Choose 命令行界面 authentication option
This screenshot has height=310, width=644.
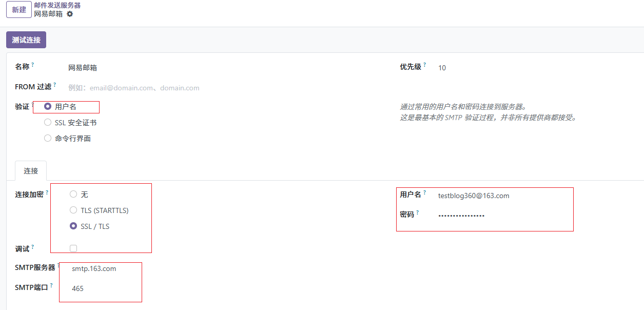[48, 139]
